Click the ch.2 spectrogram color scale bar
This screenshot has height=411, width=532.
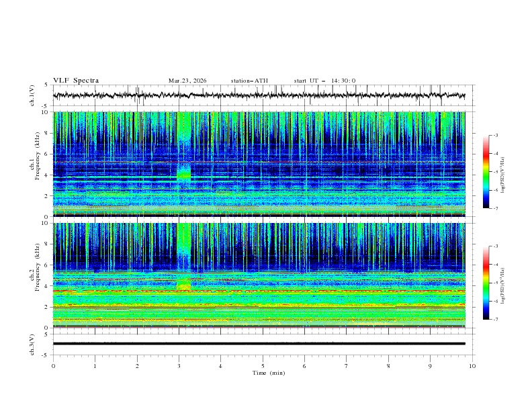[486, 283]
